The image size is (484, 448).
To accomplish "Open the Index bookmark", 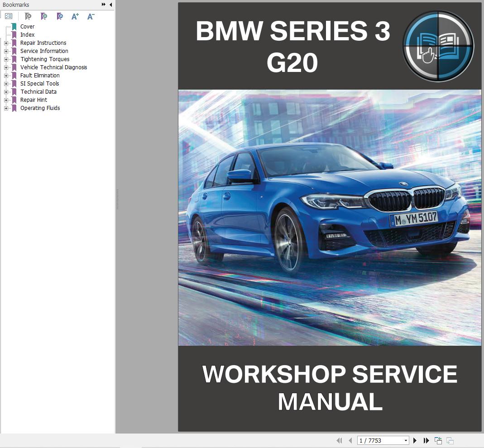I will [x=28, y=35].
